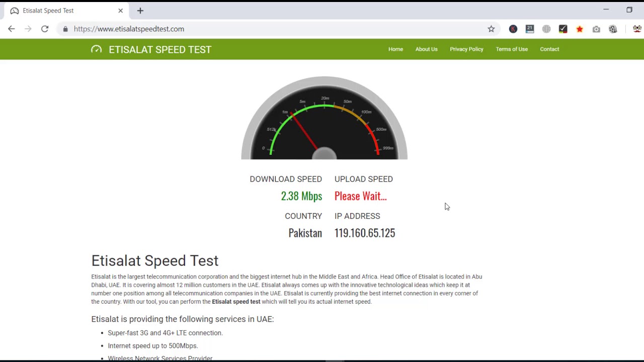This screenshot has width=644, height=362.
Task: Click the Etisalat Speed Test page heading
Action: (x=154, y=260)
